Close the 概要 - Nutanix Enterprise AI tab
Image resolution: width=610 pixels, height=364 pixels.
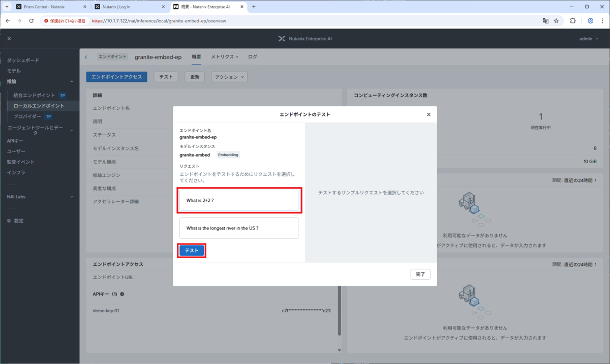(x=242, y=7)
